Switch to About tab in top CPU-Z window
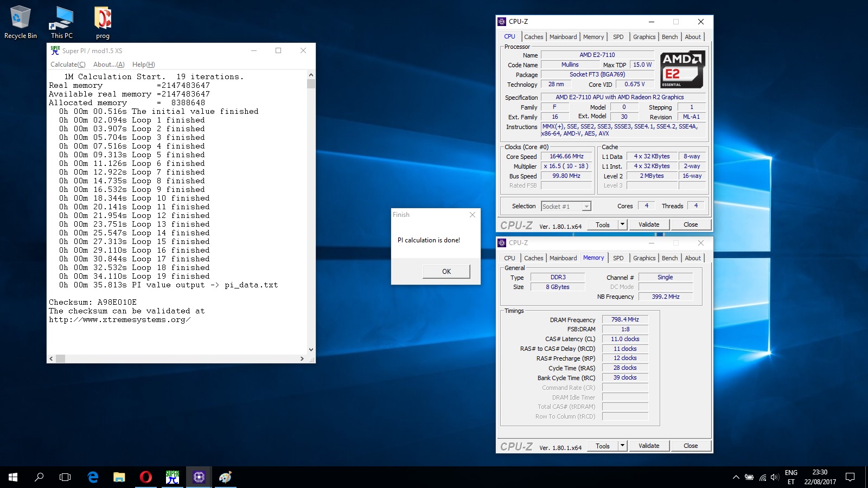Screen dimensions: 868x488 point(693,37)
